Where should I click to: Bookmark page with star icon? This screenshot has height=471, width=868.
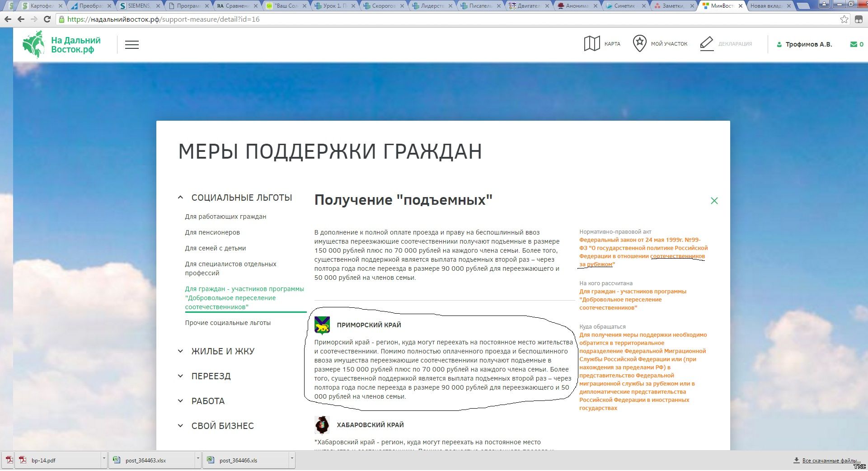tap(844, 19)
